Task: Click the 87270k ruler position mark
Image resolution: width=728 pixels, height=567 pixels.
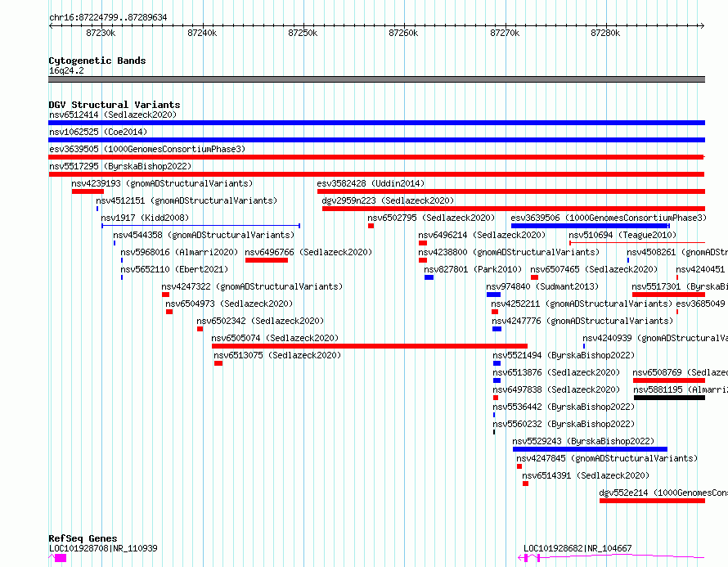Action: click(x=505, y=33)
